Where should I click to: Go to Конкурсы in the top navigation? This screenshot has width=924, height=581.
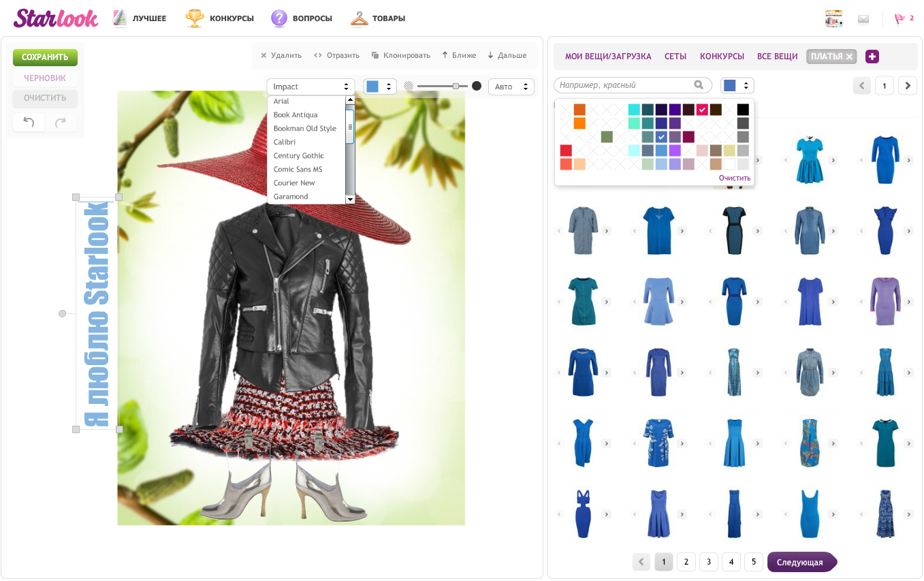[219, 18]
